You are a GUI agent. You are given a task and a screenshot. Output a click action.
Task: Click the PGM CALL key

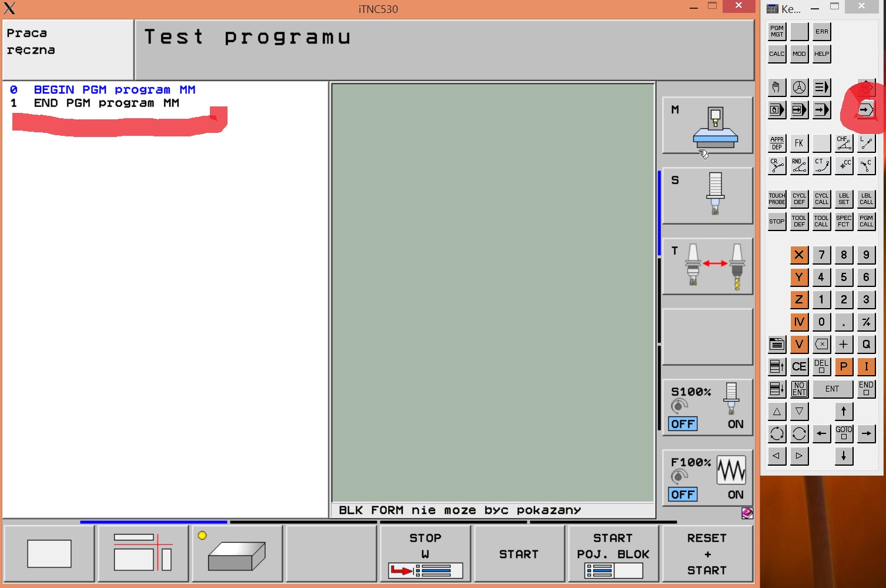click(866, 221)
